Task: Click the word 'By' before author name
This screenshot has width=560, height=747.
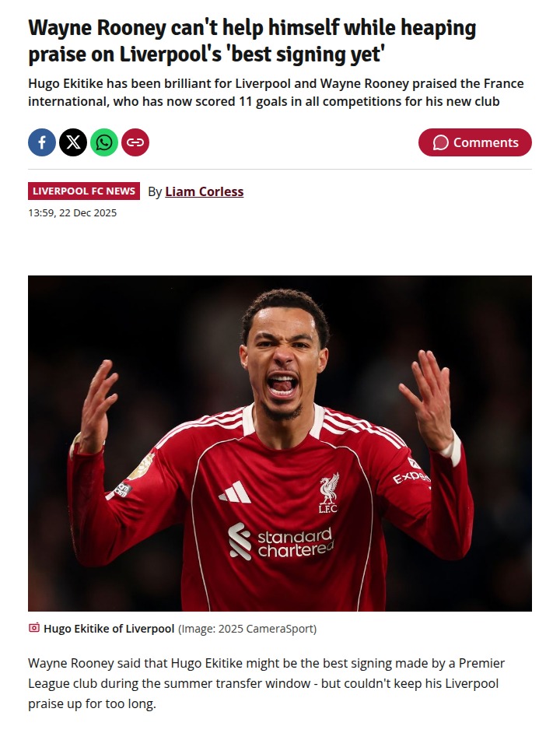Action: pos(155,191)
